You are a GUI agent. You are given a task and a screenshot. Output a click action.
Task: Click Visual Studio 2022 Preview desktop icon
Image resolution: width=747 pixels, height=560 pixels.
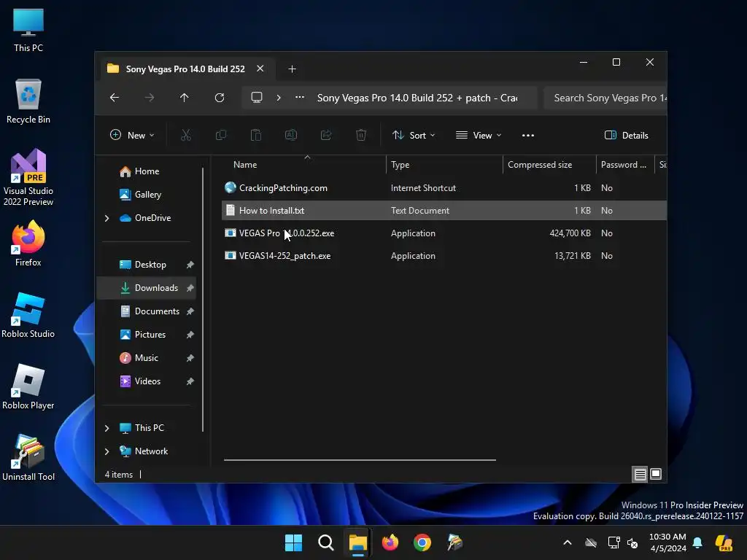[28, 178]
